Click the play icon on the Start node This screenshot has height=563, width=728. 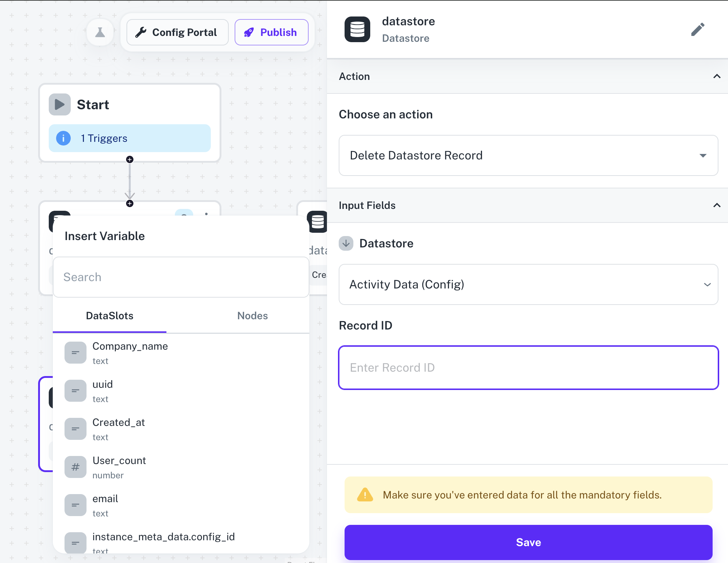(60, 104)
